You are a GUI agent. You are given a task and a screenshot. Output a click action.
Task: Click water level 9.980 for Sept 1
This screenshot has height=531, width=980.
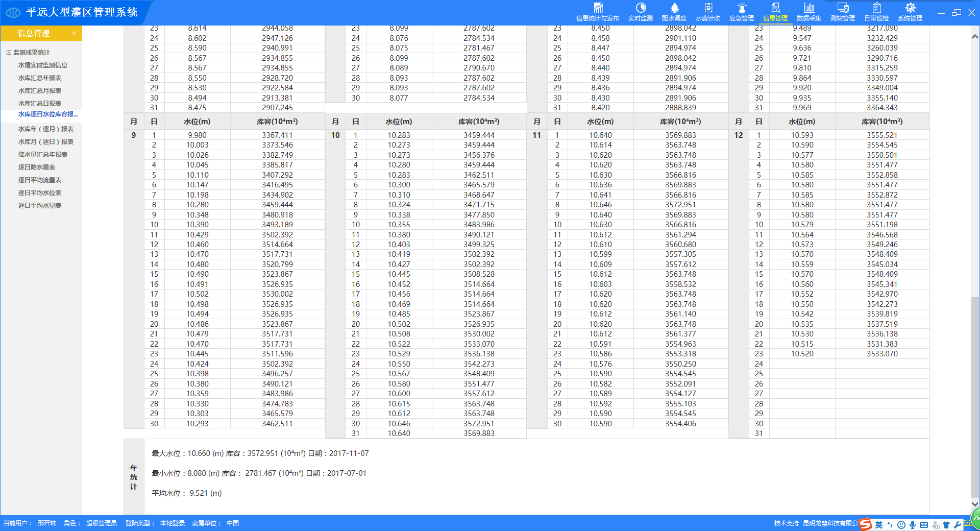click(197, 135)
